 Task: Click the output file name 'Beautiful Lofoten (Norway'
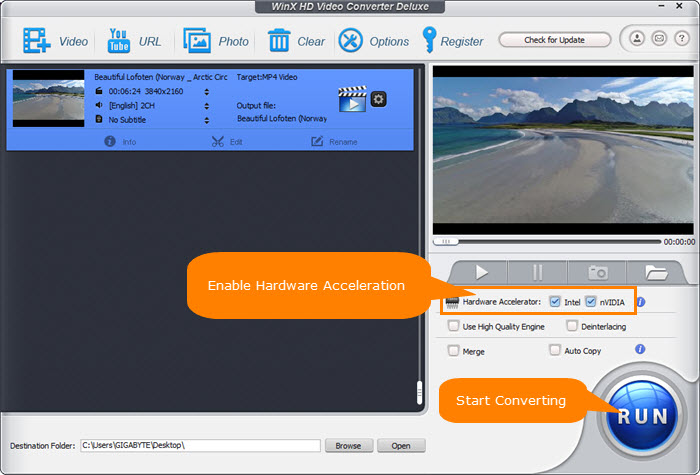(282, 118)
